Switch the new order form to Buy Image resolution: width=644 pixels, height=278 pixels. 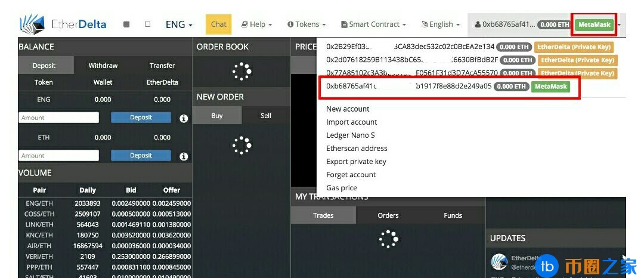217,116
